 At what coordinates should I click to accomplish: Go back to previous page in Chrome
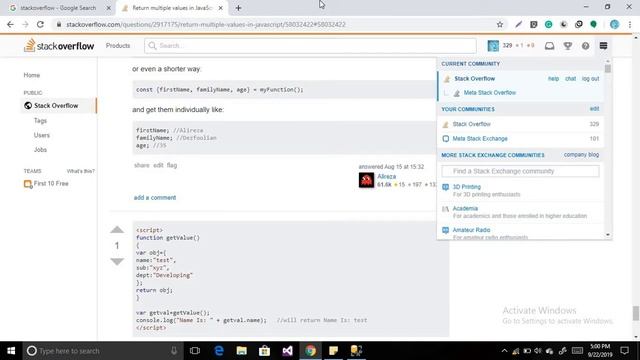coord(10,24)
